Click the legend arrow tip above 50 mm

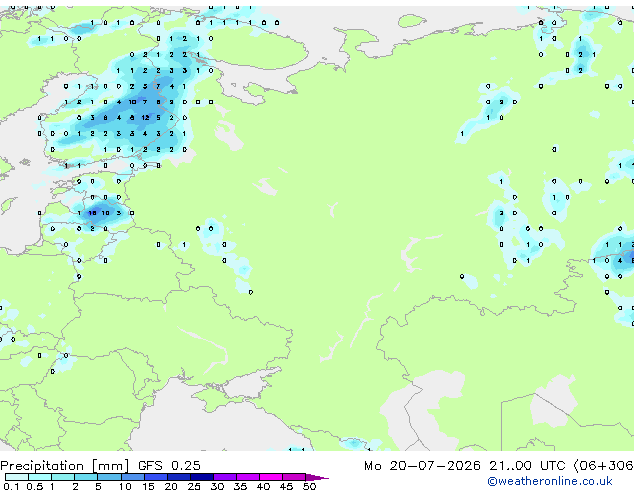click(317, 477)
